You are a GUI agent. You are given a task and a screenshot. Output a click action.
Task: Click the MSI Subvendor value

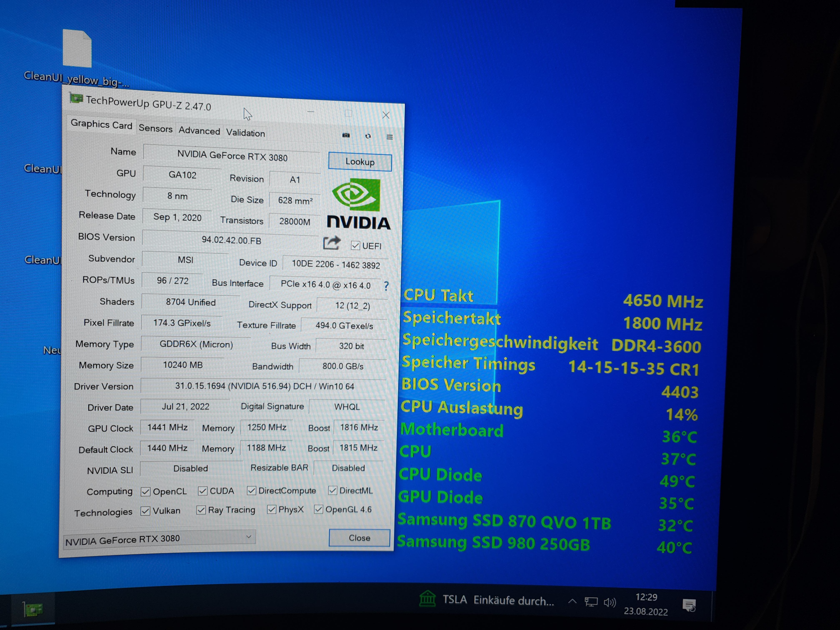click(185, 260)
